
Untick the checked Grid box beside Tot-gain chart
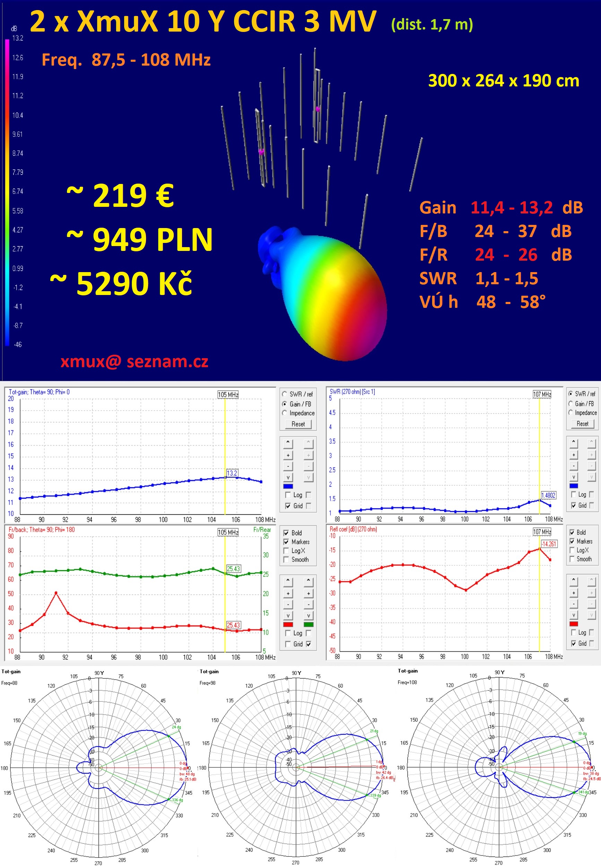[288, 506]
